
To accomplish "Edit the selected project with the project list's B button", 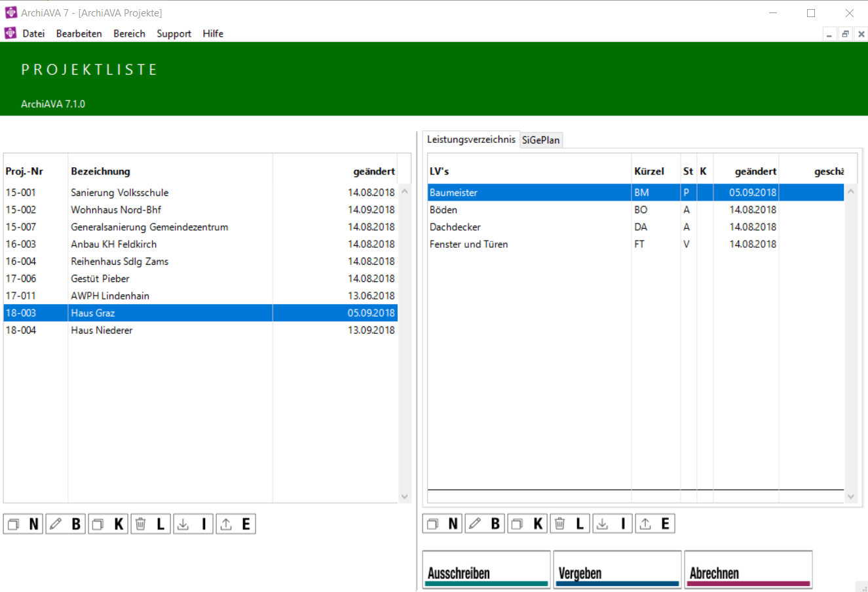I will 66,524.
